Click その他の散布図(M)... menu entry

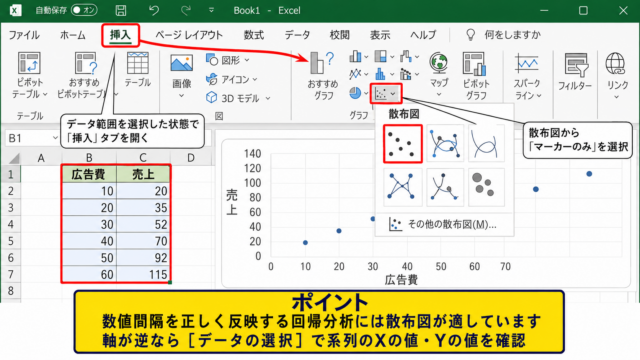tap(444, 224)
